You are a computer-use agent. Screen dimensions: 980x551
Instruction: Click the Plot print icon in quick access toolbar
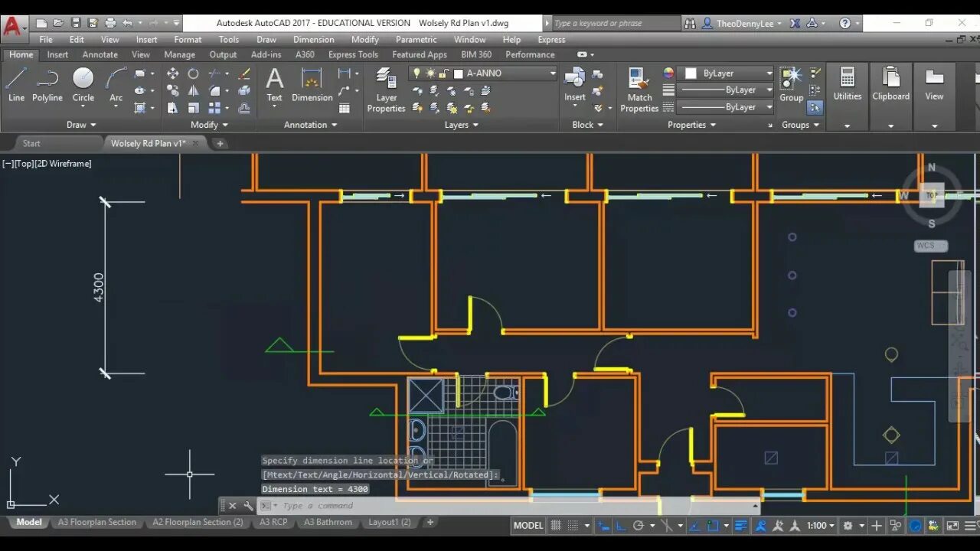coord(110,24)
